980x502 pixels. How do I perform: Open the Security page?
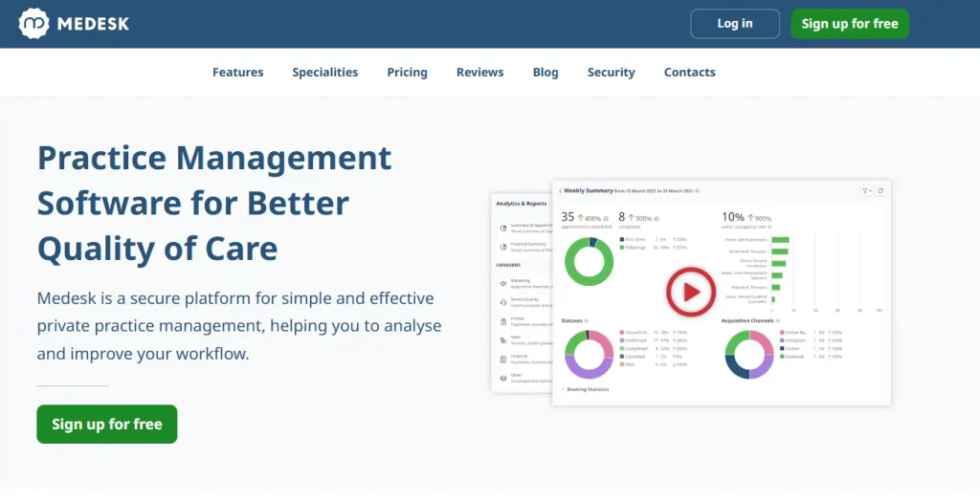pyautogui.click(x=612, y=73)
